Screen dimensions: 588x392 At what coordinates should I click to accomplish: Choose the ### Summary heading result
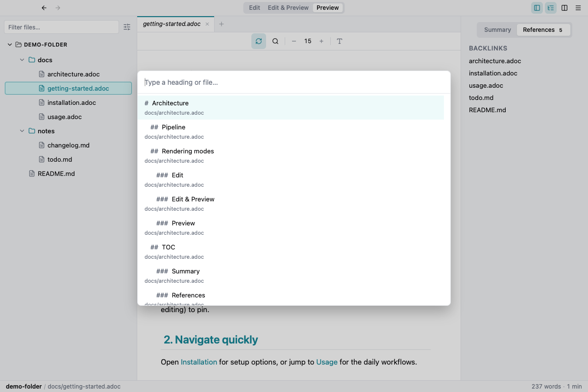coord(291,276)
